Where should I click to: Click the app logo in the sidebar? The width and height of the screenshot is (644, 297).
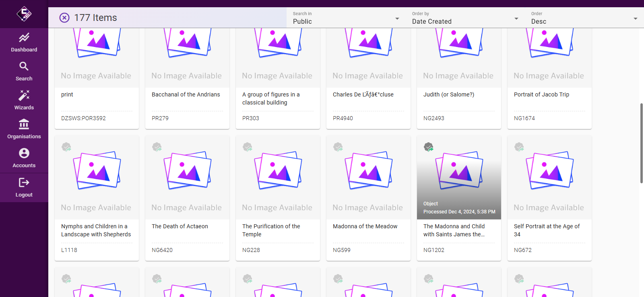24,14
